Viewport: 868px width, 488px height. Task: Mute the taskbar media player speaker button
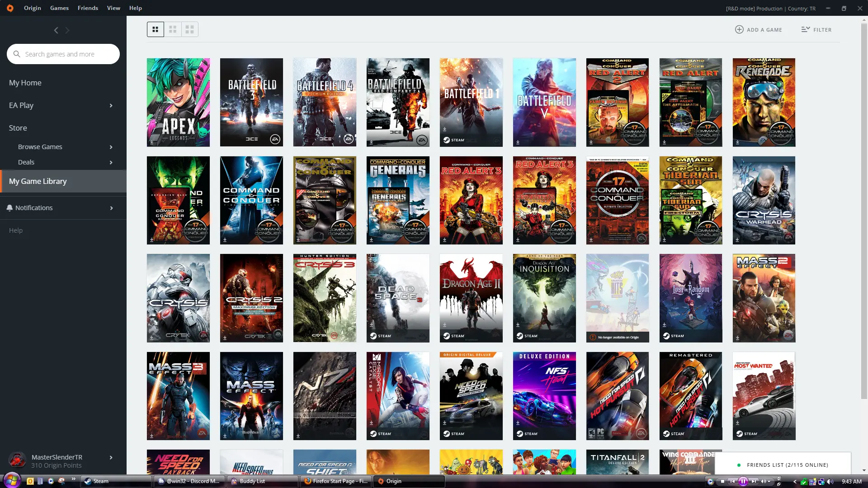pyautogui.click(x=764, y=482)
